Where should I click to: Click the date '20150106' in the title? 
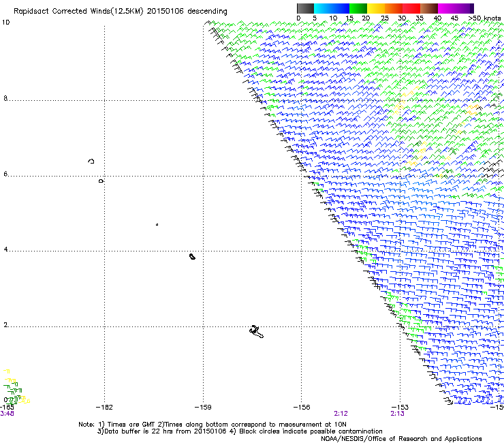(166, 12)
